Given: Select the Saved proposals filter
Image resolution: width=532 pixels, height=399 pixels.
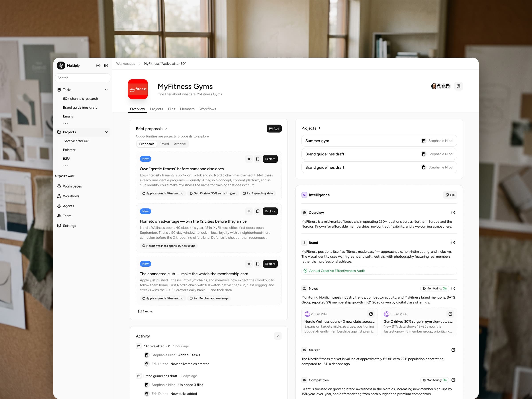Looking at the screenshot, I should pos(164,144).
